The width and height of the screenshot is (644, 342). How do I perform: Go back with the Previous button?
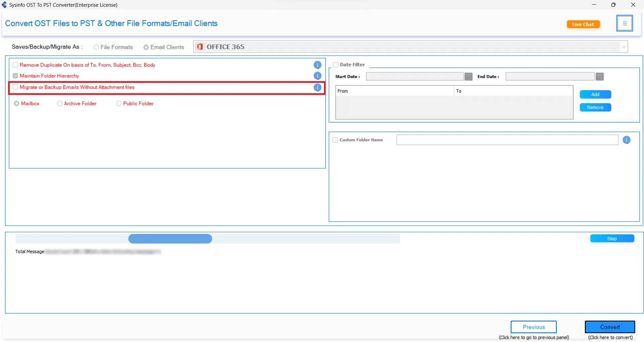tap(533, 327)
